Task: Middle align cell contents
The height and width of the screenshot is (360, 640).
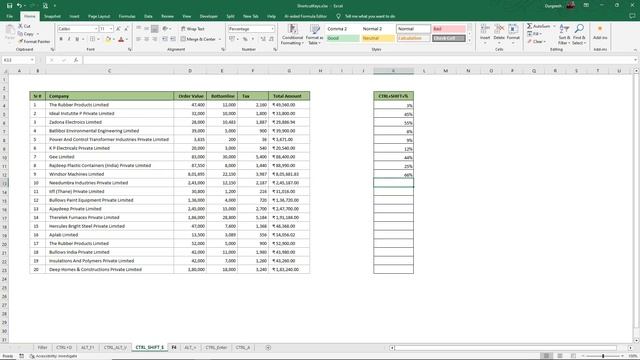Action: tap(147, 29)
